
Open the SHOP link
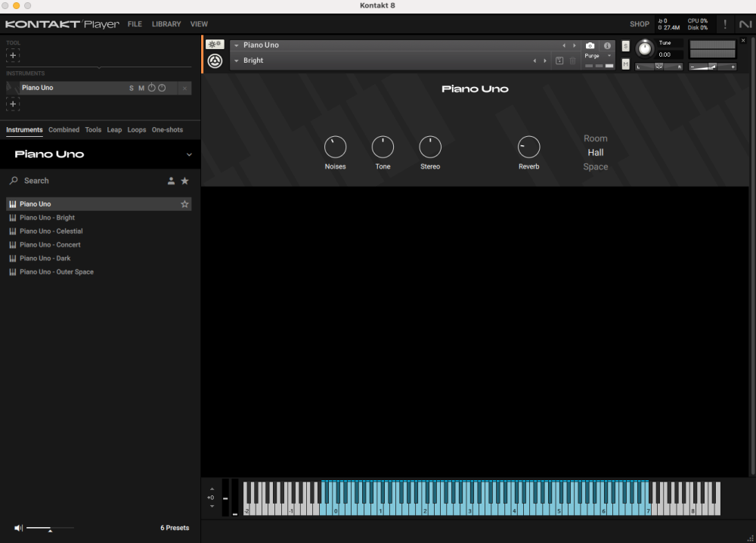tap(640, 24)
